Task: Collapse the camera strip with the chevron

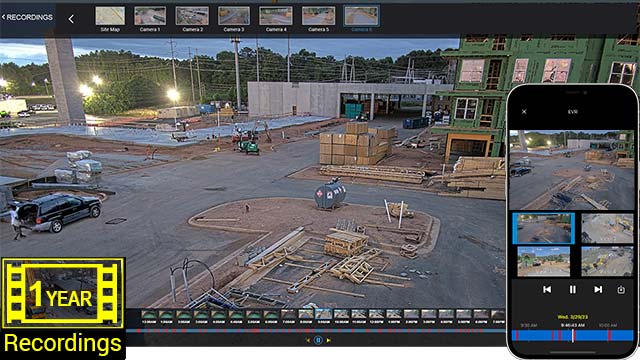Action: click(71, 19)
